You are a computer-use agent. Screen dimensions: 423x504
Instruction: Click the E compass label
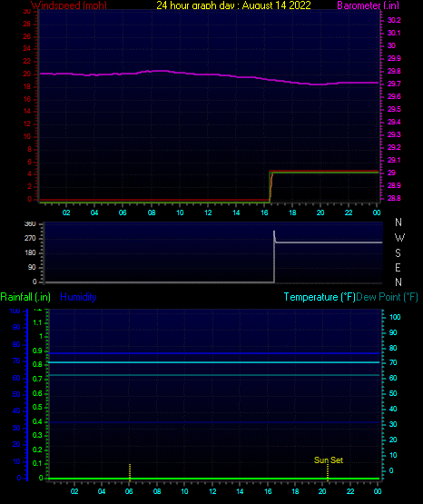[x=398, y=267]
